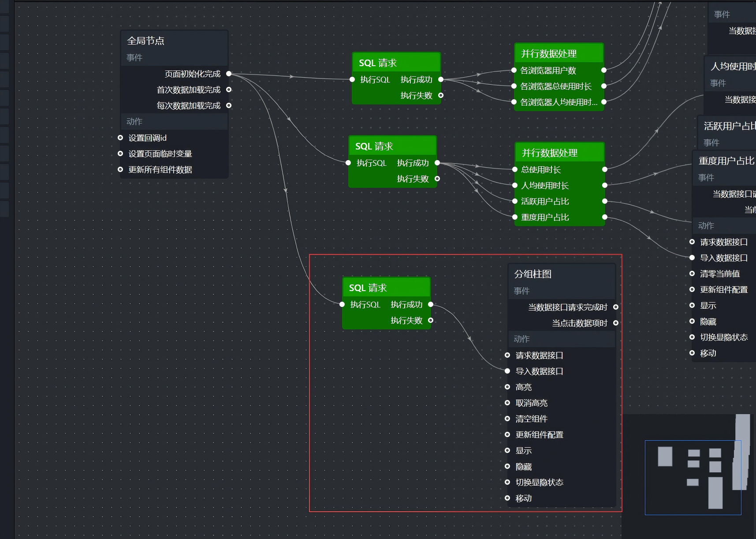Click 更新组件配置 action port in 分组柱图
The height and width of the screenshot is (539, 756).
(507, 434)
